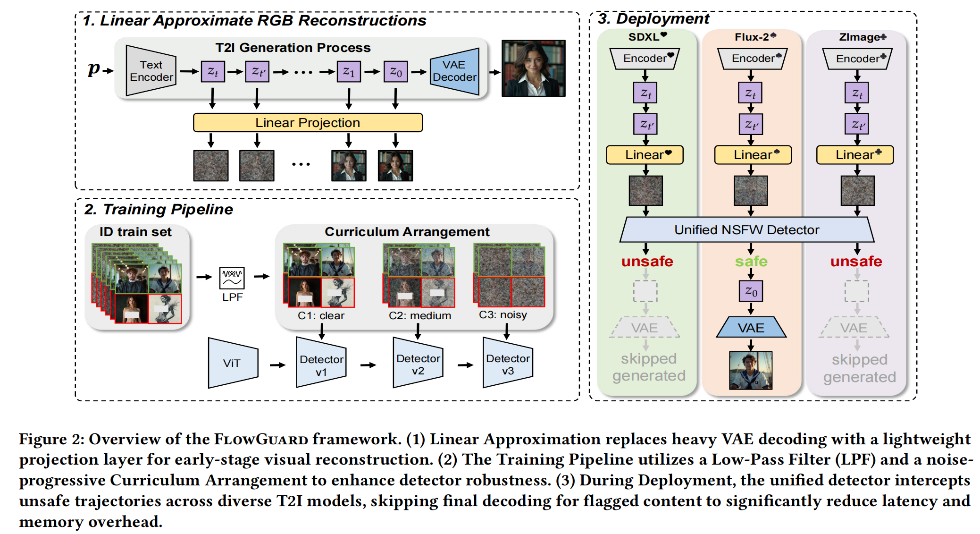Open the image grid above "C3: noisy"
The width and height of the screenshot is (980, 534).
coord(510,275)
